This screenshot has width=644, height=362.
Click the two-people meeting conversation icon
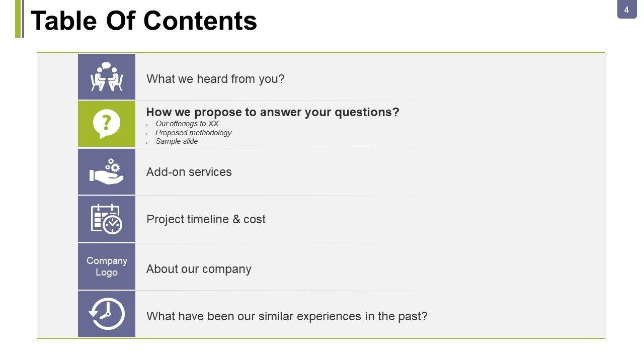107,76
